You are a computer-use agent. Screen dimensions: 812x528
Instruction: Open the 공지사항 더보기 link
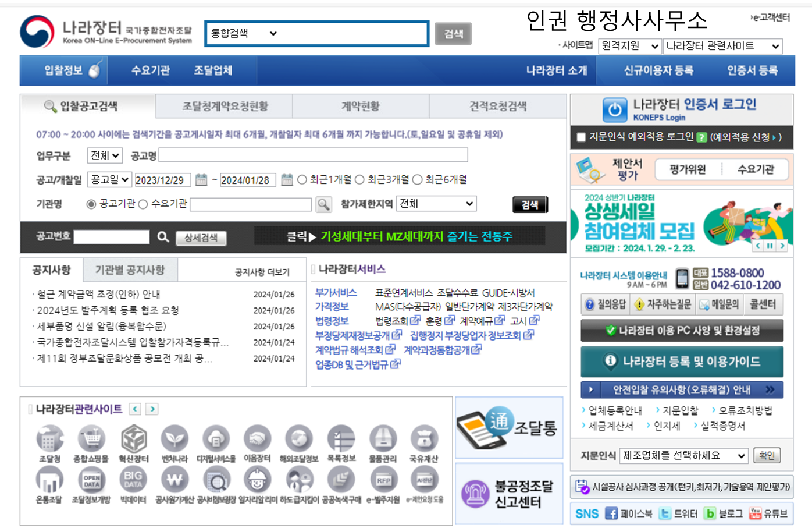[262, 272]
